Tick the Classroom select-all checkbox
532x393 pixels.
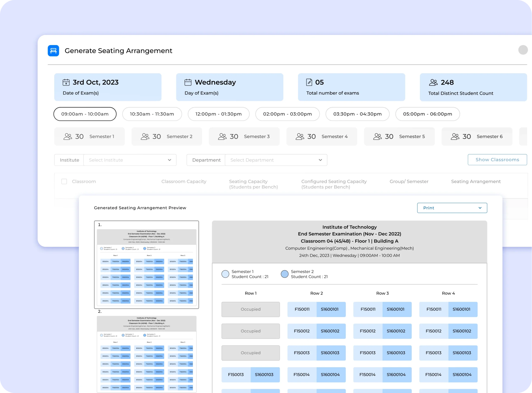(64, 181)
